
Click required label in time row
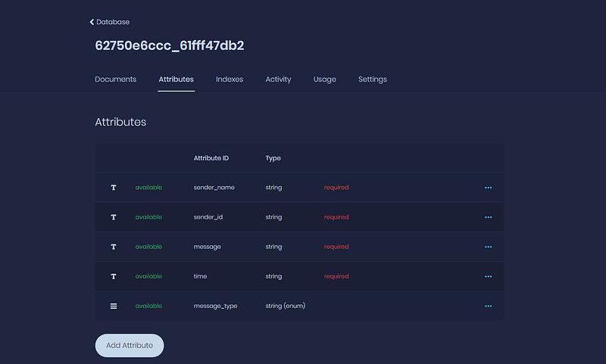pos(336,276)
